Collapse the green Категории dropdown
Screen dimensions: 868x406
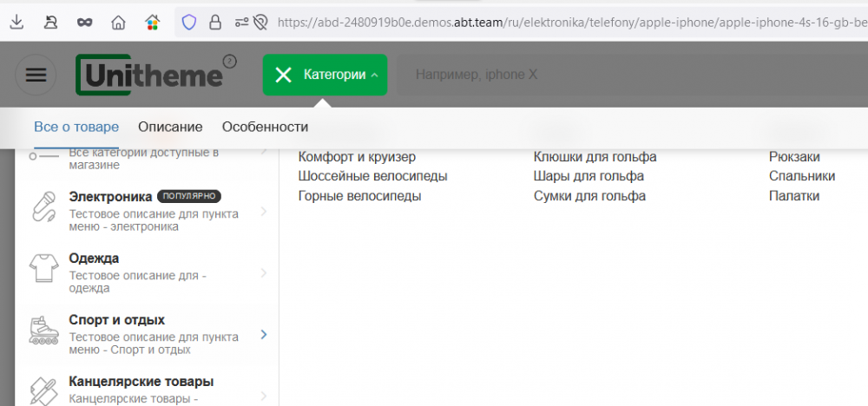(x=325, y=75)
